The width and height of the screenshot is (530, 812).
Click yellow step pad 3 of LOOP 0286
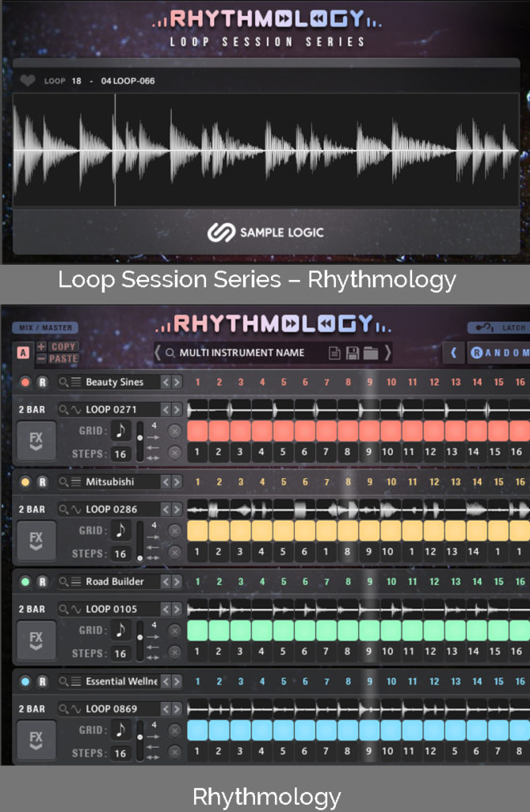(x=240, y=530)
